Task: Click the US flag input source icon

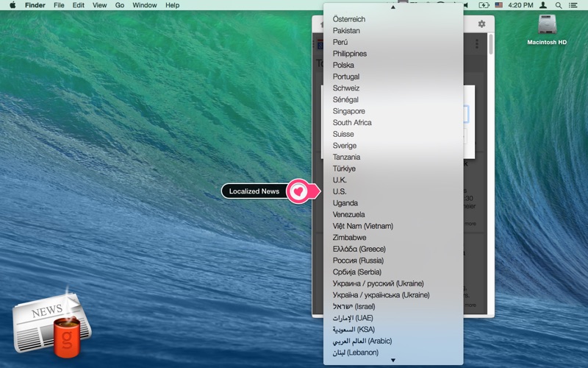Action: point(499,5)
